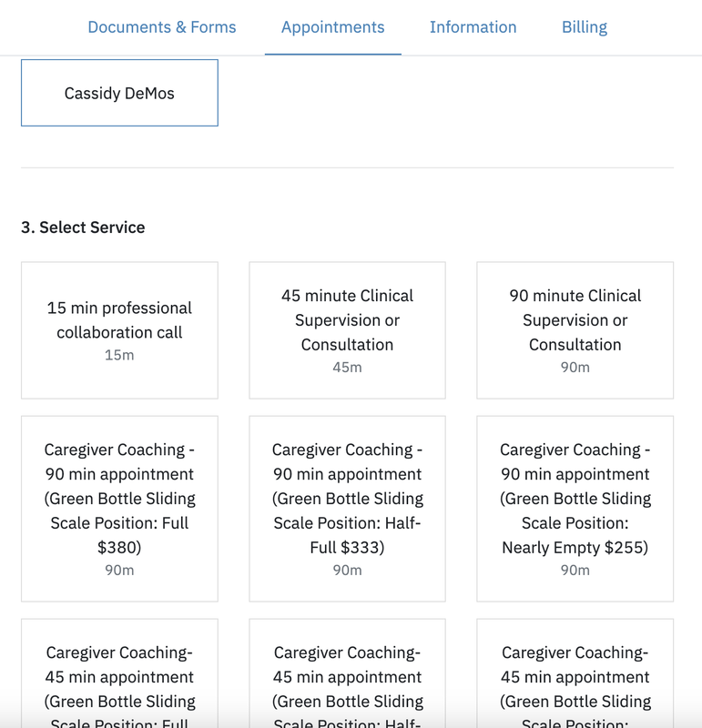Click the "3. Select Service" heading
Image resolution: width=702 pixels, height=728 pixels.
coord(83,227)
